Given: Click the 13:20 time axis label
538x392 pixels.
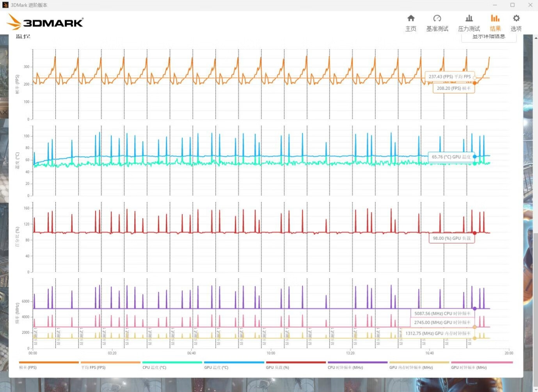Looking at the screenshot, I should click(350, 353).
